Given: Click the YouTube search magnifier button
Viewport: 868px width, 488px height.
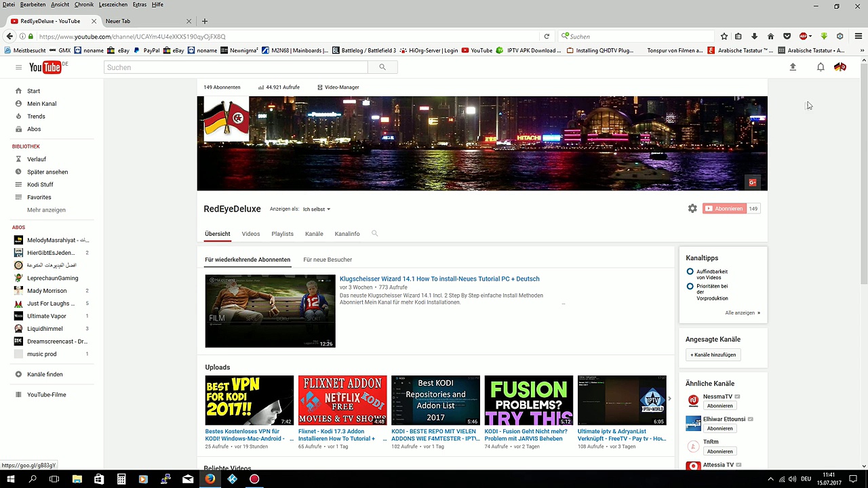Looking at the screenshot, I should coord(382,67).
